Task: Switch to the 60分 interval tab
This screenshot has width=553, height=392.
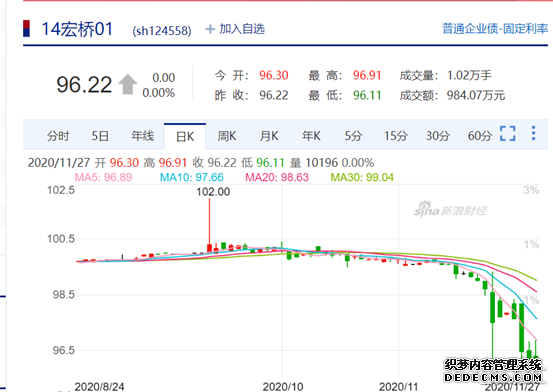Action: pyautogui.click(x=480, y=136)
